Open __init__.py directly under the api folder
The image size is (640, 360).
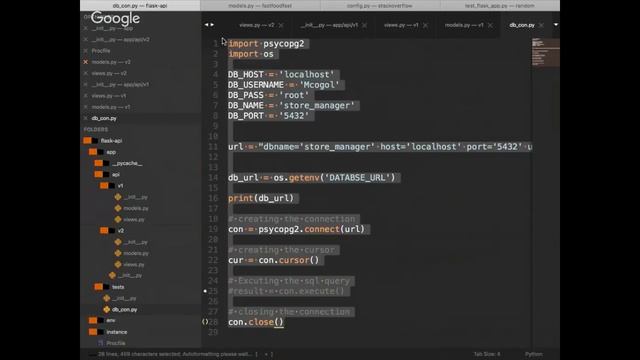click(130, 276)
